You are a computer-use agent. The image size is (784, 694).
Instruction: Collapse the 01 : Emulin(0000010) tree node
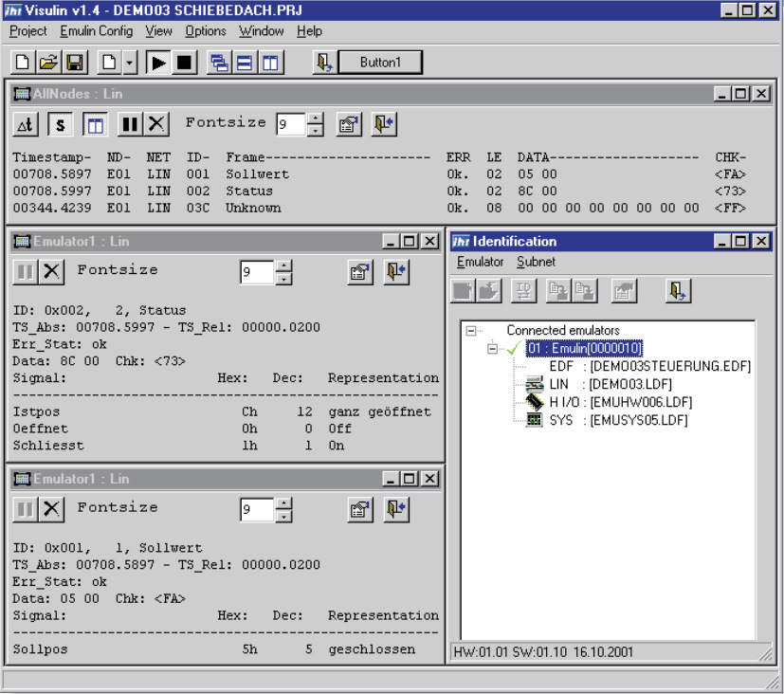click(492, 348)
